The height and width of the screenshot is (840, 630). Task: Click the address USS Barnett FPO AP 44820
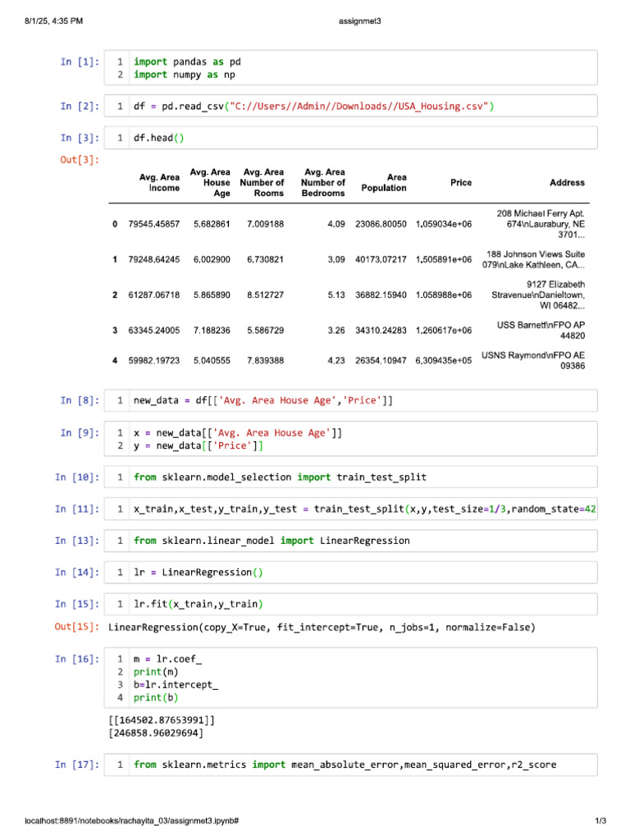pyautogui.click(x=541, y=330)
